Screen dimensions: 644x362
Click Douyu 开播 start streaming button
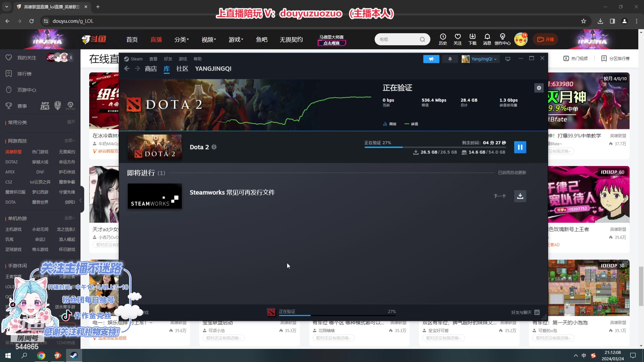tap(545, 40)
